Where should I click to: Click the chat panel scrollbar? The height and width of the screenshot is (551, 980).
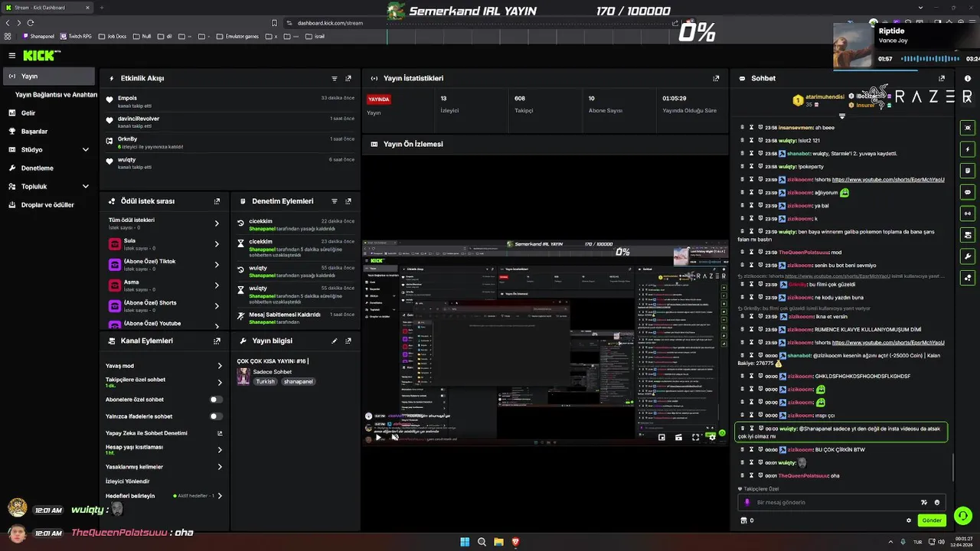[x=953, y=467]
